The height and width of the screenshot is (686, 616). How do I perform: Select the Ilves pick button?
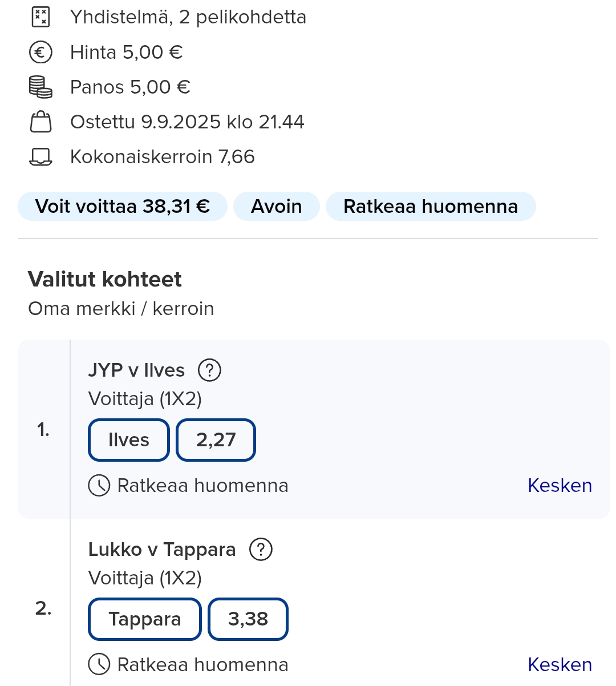coord(129,440)
